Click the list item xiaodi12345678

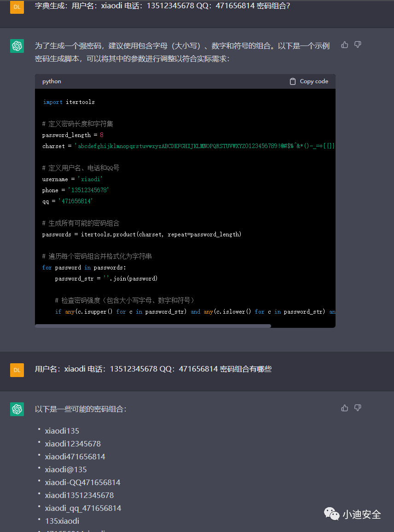click(73, 444)
